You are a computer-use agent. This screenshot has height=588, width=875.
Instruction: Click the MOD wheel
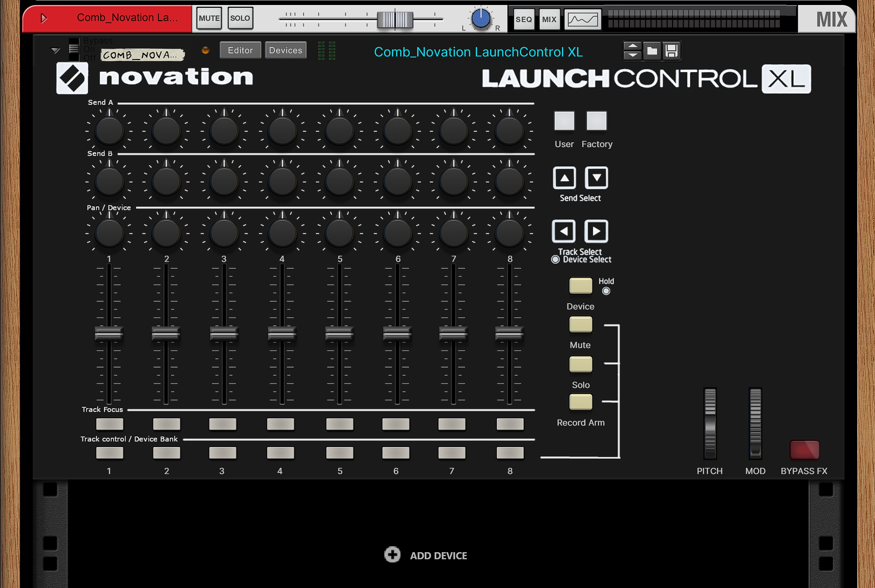[x=755, y=423]
